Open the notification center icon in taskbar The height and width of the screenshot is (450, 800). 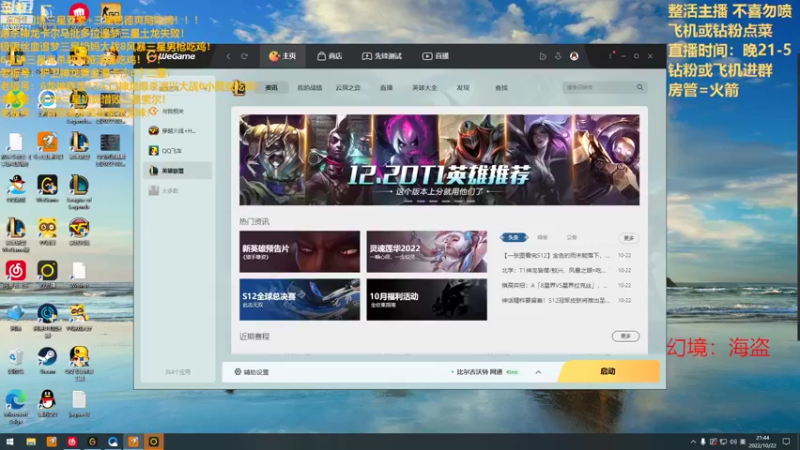[x=786, y=441]
